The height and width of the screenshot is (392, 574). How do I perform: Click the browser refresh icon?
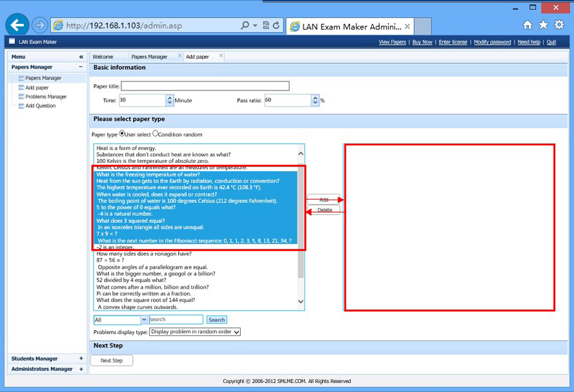tap(276, 25)
